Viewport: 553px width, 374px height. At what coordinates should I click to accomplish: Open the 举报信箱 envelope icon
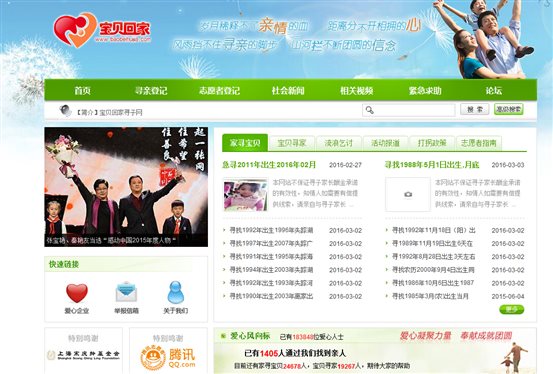[x=126, y=292]
